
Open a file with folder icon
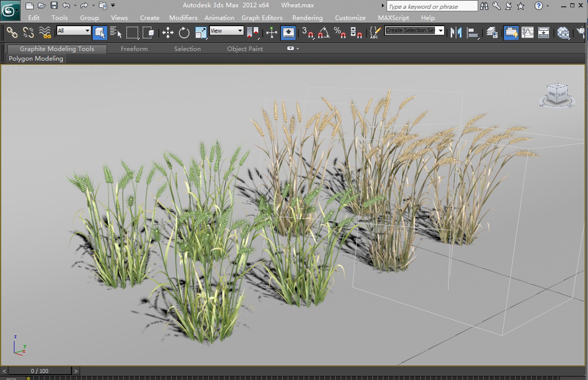[x=42, y=6]
